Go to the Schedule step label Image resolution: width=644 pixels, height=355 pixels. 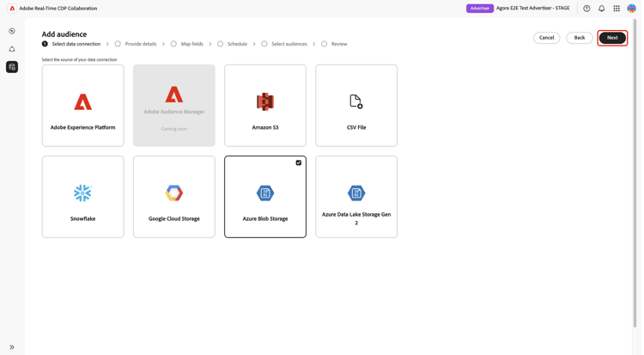pos(237,44)
